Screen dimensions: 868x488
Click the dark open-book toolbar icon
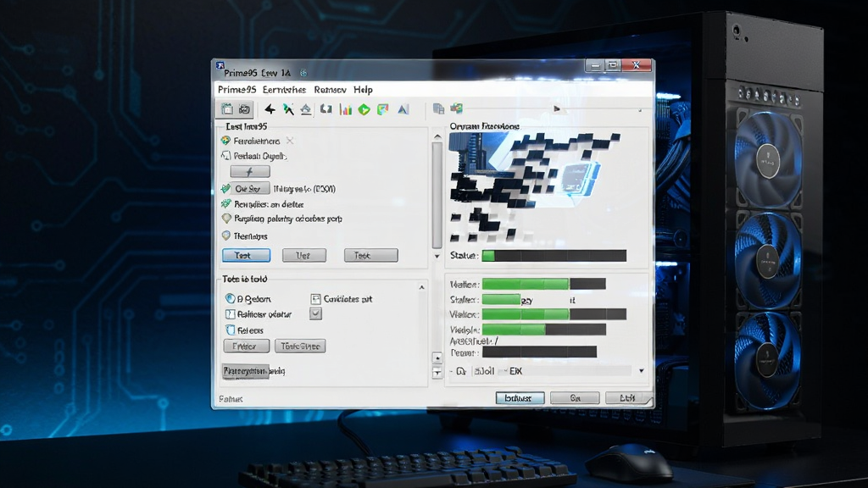click(326, 109)
